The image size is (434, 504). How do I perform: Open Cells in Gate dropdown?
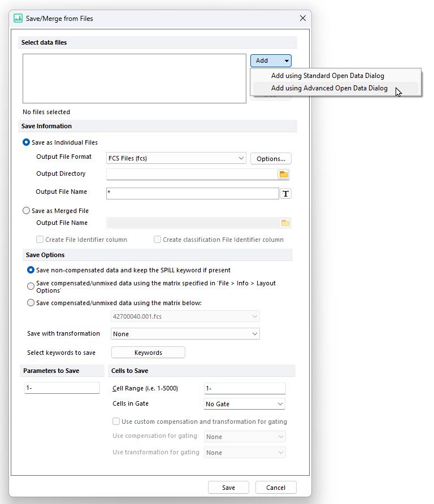tap(244, 404)
